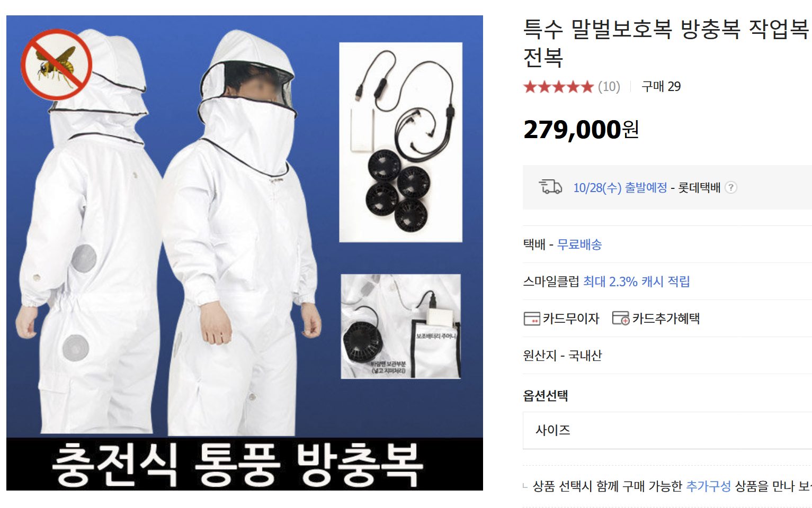Image resolution: width=812 pixels, height=508 pixels.
Task: Click the delivery truck icon
Action: 550,187
